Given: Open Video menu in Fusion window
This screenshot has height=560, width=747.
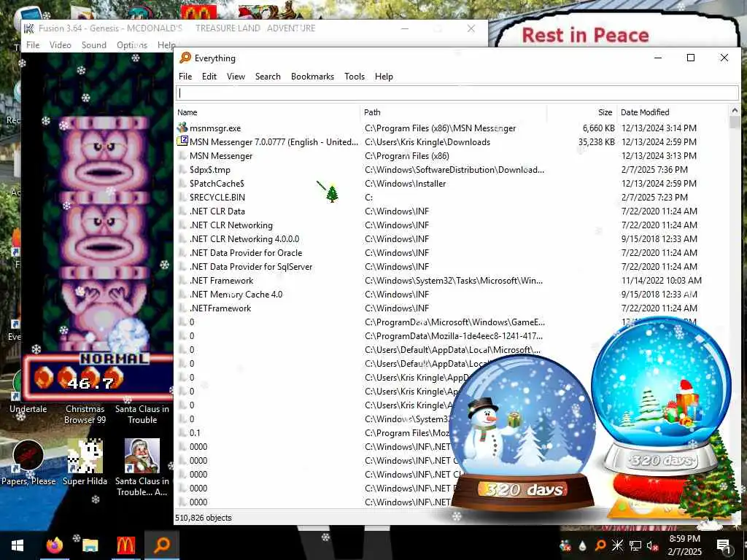Looking at the screenshot, I should 61,45.
